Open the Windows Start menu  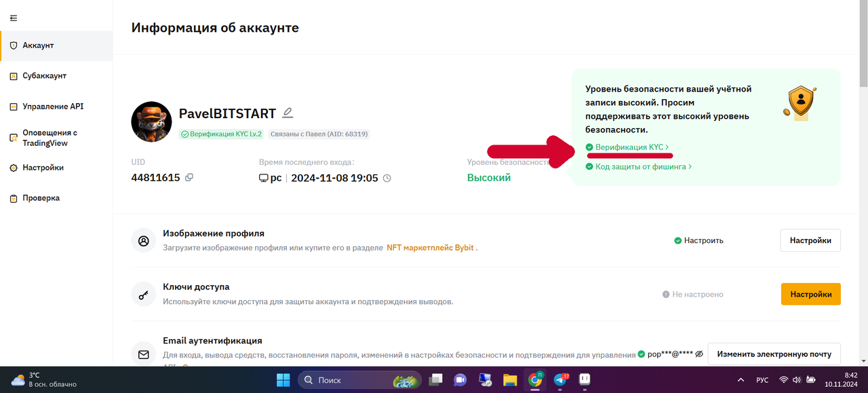(283, 380)
